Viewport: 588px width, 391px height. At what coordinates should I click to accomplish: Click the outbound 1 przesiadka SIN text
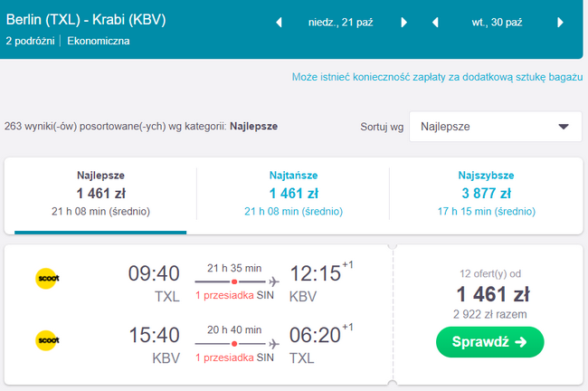pos(234,296)
